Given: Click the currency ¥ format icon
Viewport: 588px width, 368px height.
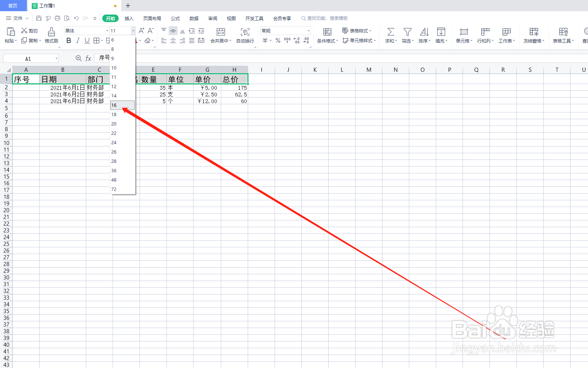Looking at the screenshot, I should [x=265, y=40].
